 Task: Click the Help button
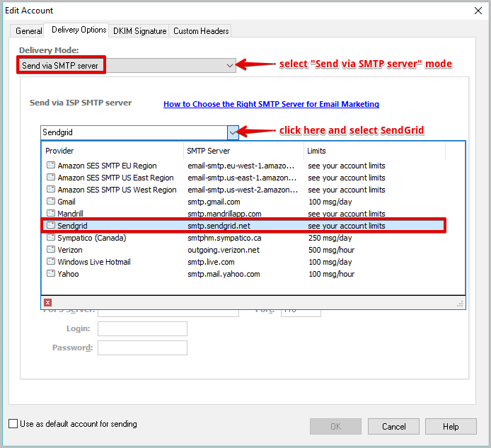tap(451, 426)
